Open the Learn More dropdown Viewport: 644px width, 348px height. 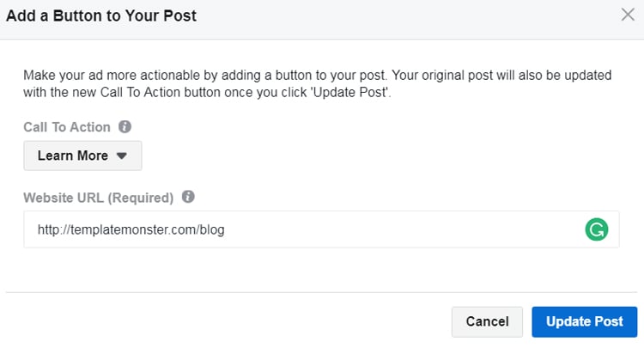tap(82, 156)
